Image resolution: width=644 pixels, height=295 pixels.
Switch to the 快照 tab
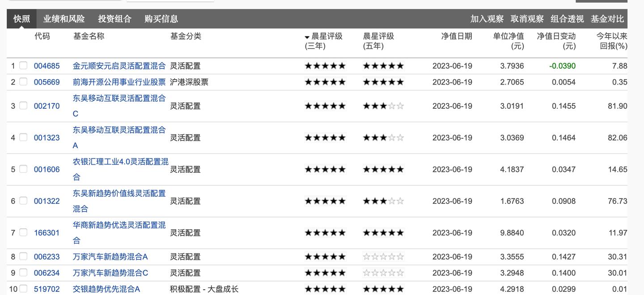tap(21, 19)
